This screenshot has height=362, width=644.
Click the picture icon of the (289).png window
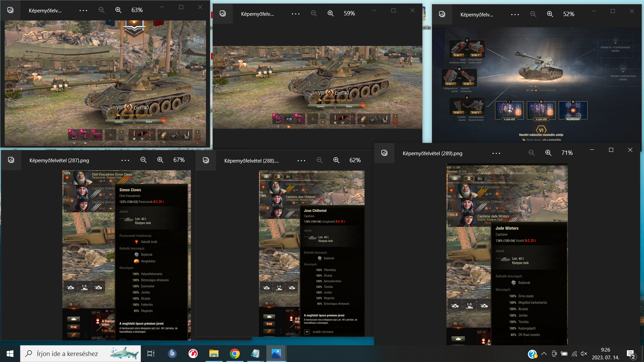click(x=384, y=153)
